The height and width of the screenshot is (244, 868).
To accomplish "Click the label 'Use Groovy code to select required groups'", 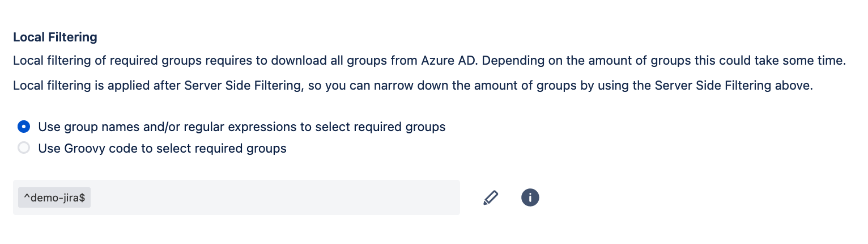I will click(162, 149).
